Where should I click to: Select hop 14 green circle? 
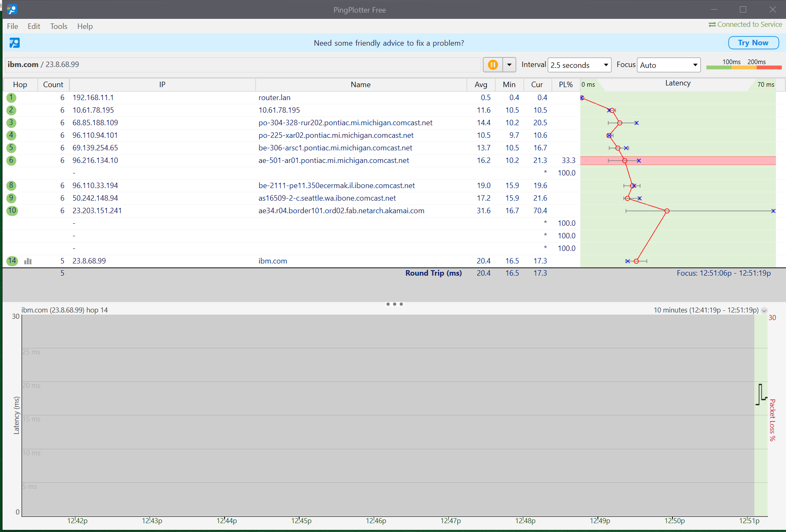click(12, 261)
